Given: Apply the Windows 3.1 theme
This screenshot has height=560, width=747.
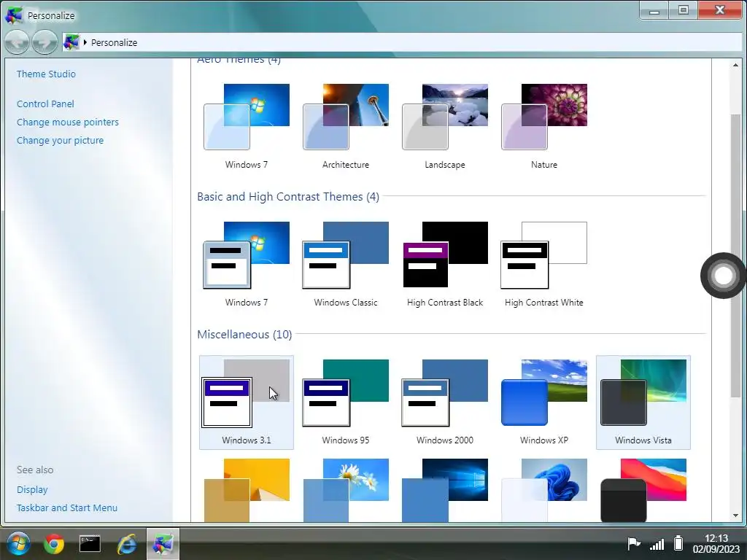Looking at the screenshot, I should [x=247, y=402].
